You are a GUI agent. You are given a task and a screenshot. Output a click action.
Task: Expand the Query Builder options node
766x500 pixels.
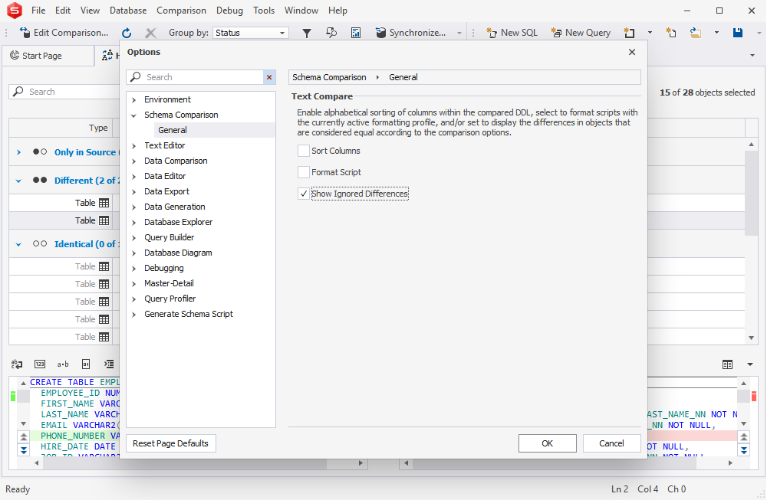(134, 238)
